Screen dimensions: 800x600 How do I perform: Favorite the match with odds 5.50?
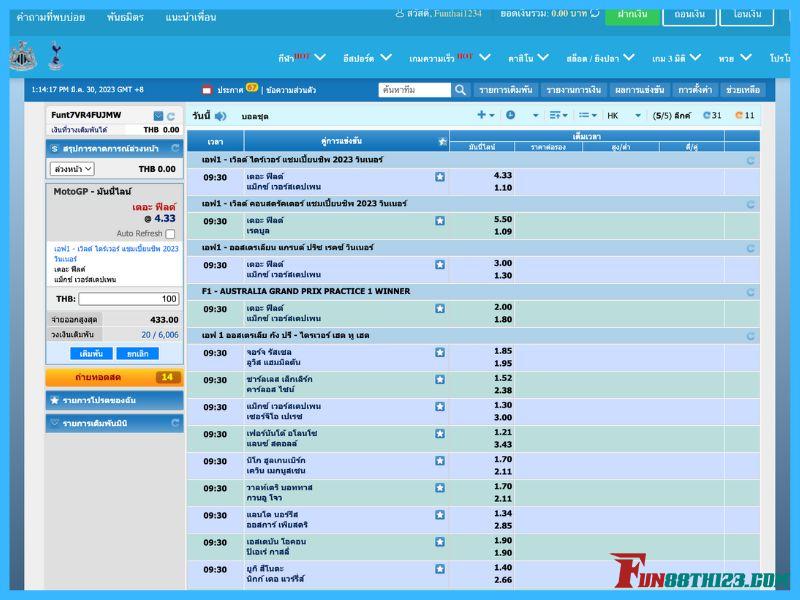[x=440, y=220]
